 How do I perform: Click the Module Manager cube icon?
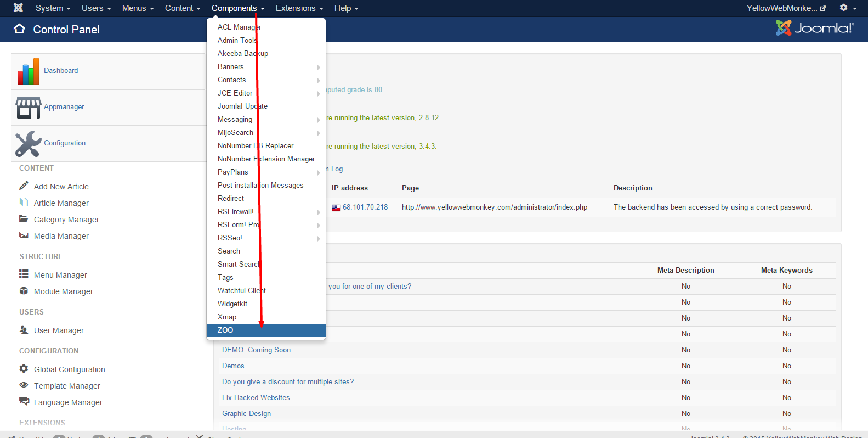click(x=24, y=290)
